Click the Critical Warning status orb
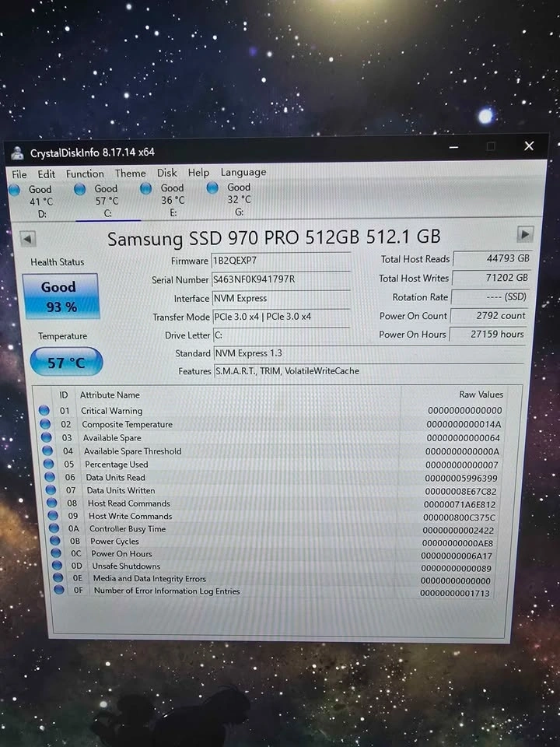The image size is (560, 747). 44,411
